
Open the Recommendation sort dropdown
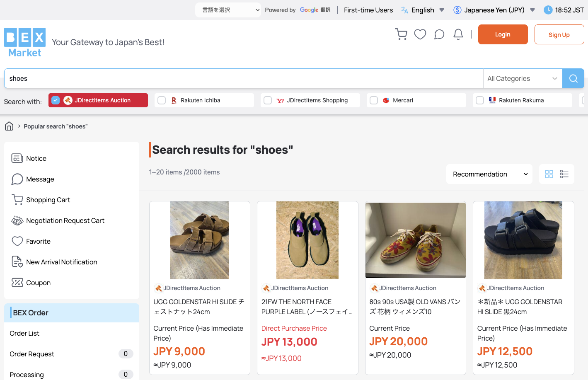click(489, 174)
